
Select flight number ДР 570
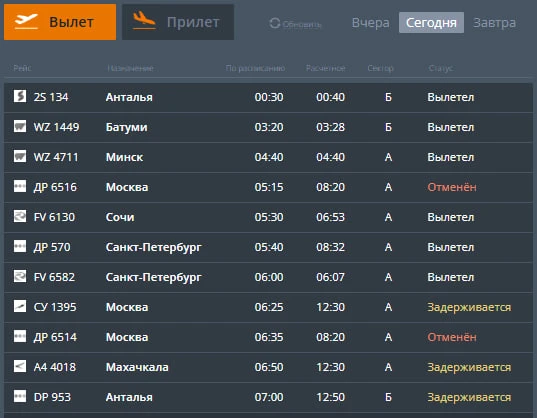pyautogui.click(x=52, y=247)
